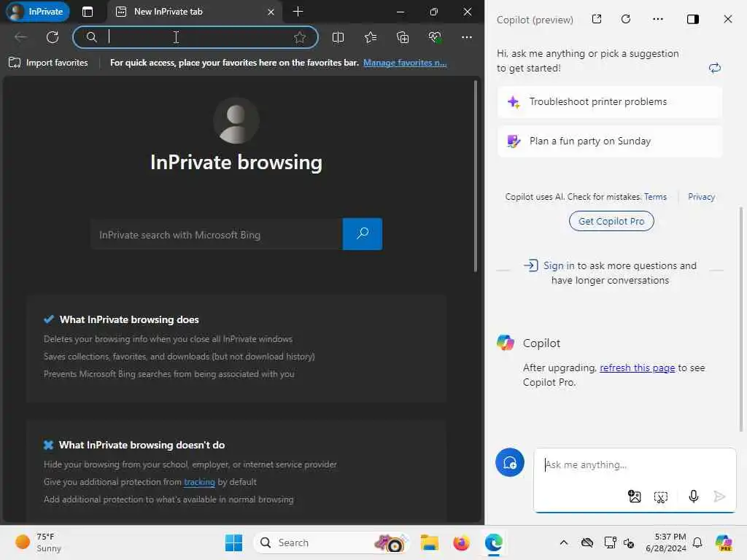Screen dimensions: 747x560
Task: Send the Copilot message
Action: [719, 497]
